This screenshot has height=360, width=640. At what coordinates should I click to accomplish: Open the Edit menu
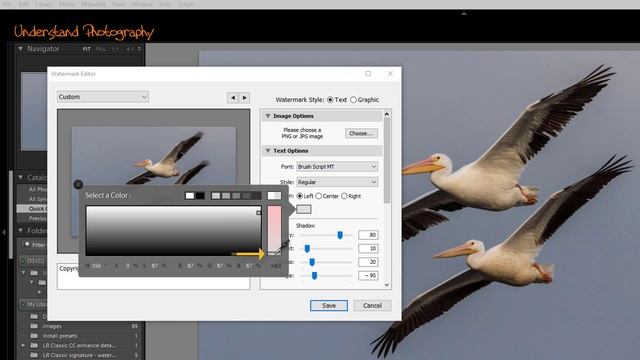coord(24,4)
